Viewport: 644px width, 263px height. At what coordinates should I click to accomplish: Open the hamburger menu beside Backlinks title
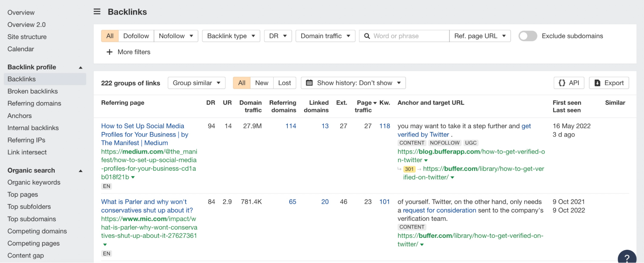coord(97,12)
